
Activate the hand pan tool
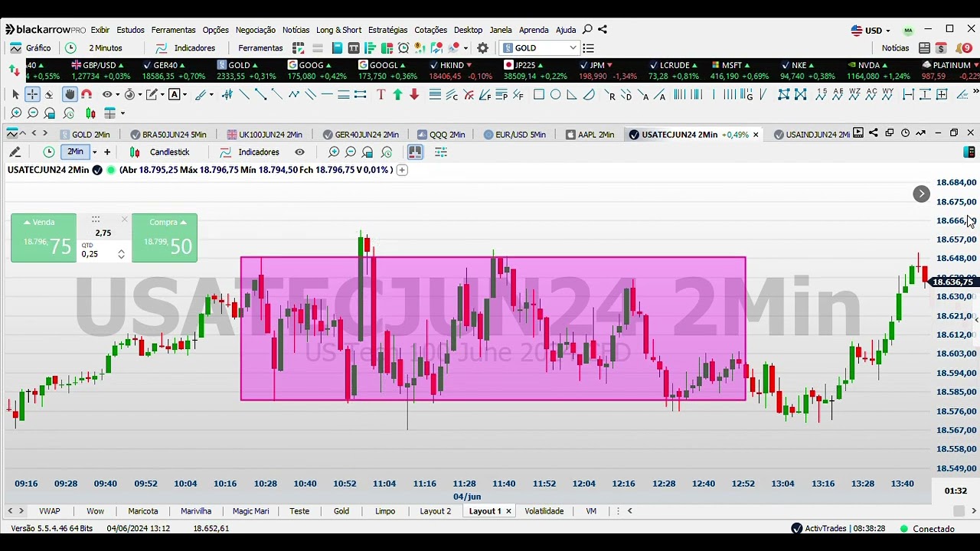click(70, 95)
